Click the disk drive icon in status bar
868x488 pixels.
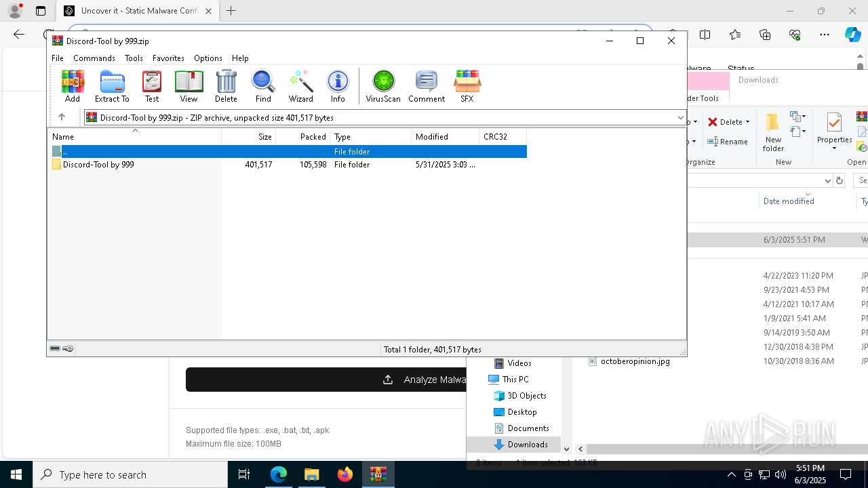(x=55, y=348)
